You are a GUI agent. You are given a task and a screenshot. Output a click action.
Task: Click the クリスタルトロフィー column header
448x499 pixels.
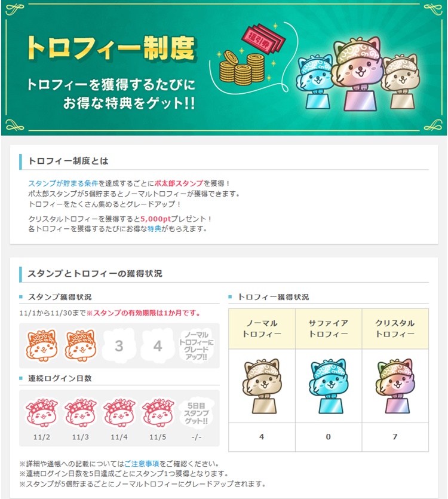pyautogui.click(x=395, y=329)
